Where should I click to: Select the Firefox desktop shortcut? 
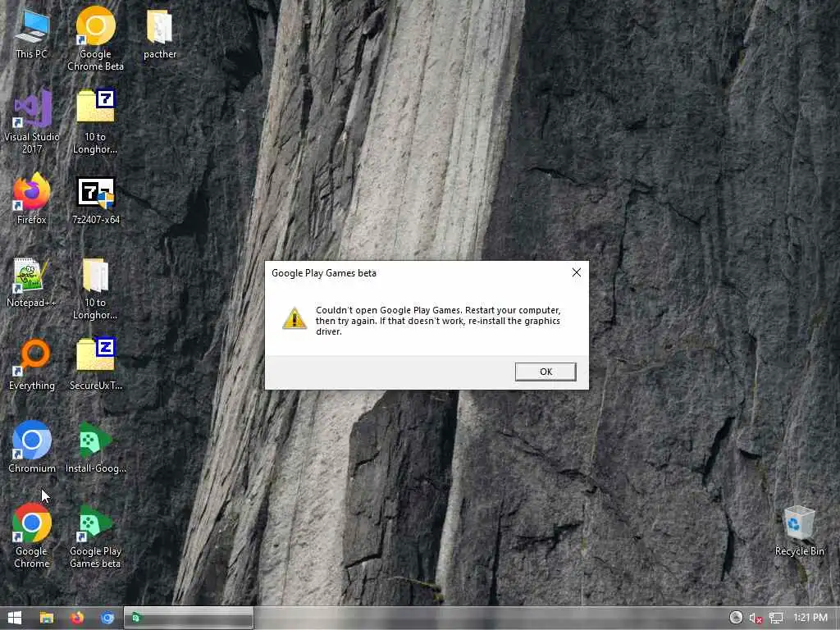click(32, 199)
